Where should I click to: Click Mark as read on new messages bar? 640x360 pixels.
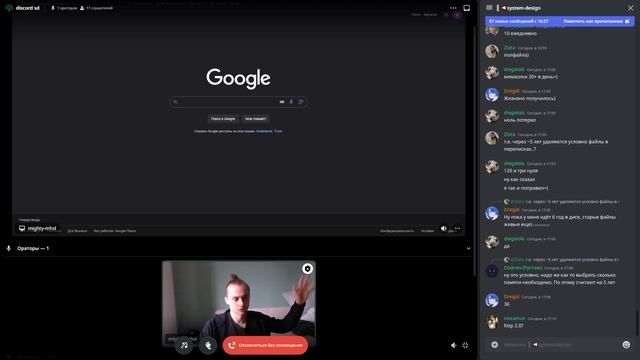[596, 21]
